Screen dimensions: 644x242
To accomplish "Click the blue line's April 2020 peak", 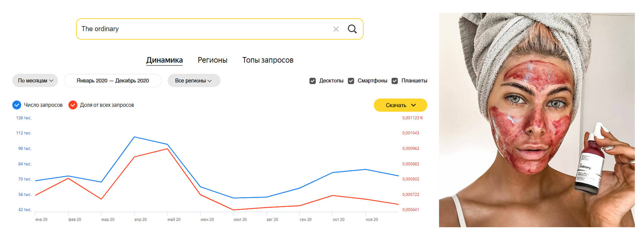I will click(134, 137).
